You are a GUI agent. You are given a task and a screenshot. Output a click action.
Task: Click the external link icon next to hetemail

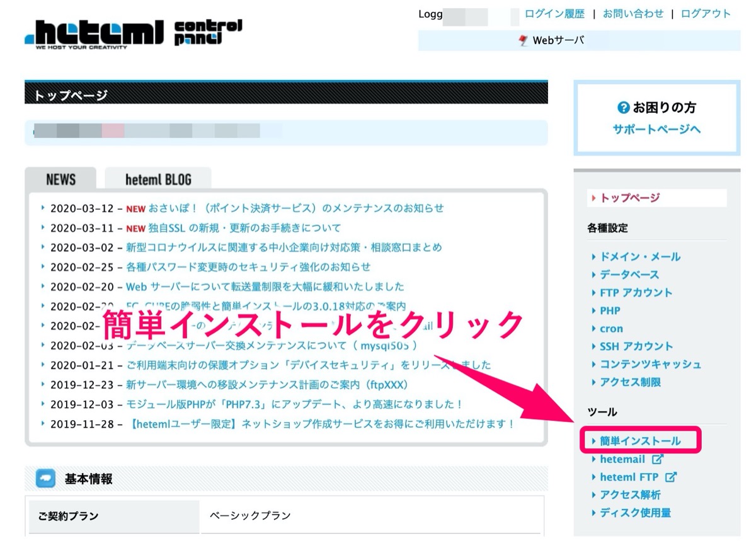[x=657, y=459]
